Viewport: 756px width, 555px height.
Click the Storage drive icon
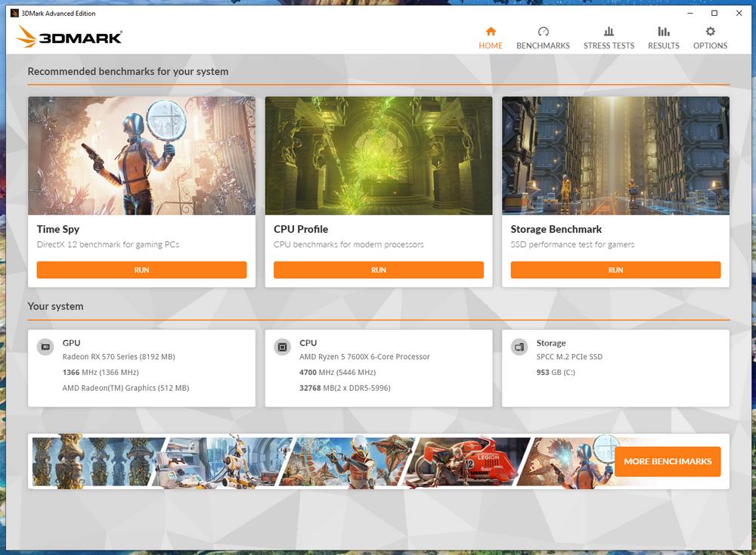[519, 347]
